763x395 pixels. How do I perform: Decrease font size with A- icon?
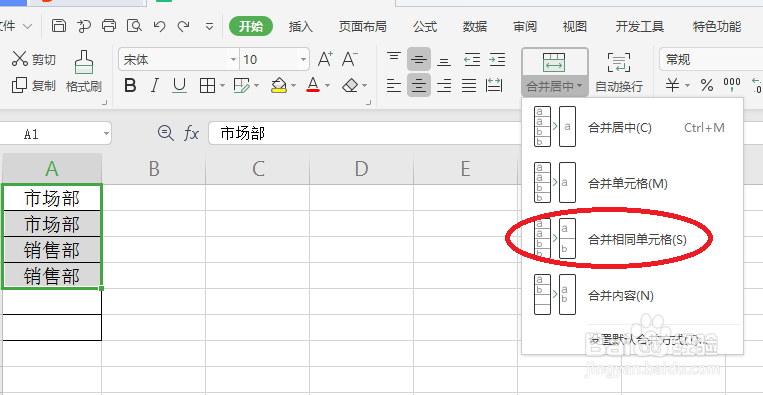click(350, 59)
